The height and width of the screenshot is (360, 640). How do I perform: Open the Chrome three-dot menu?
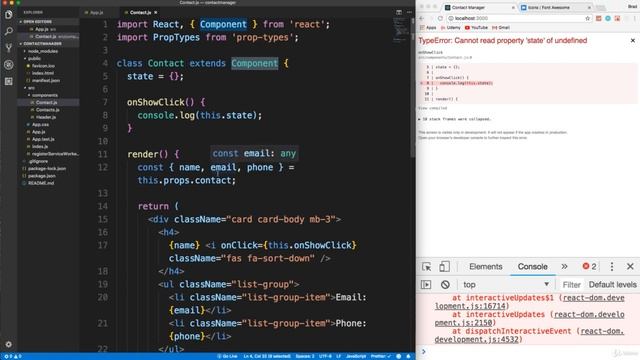tap(635, 18)
